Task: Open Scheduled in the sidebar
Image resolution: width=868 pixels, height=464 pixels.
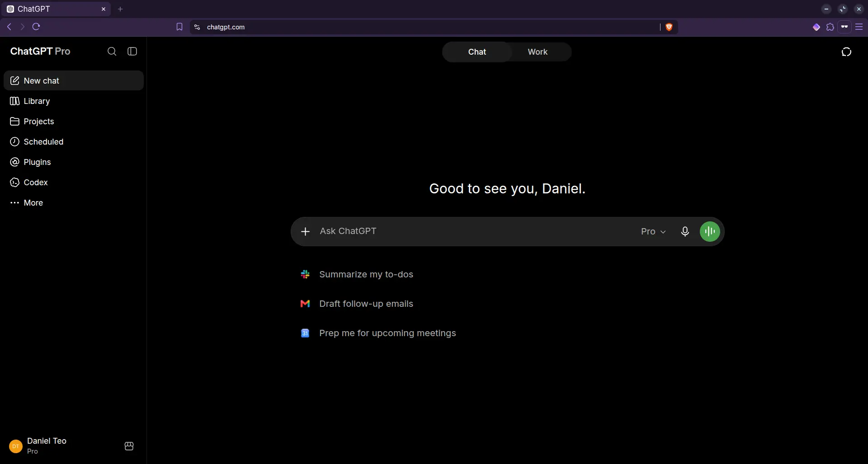Action: [x=74, y=141]
